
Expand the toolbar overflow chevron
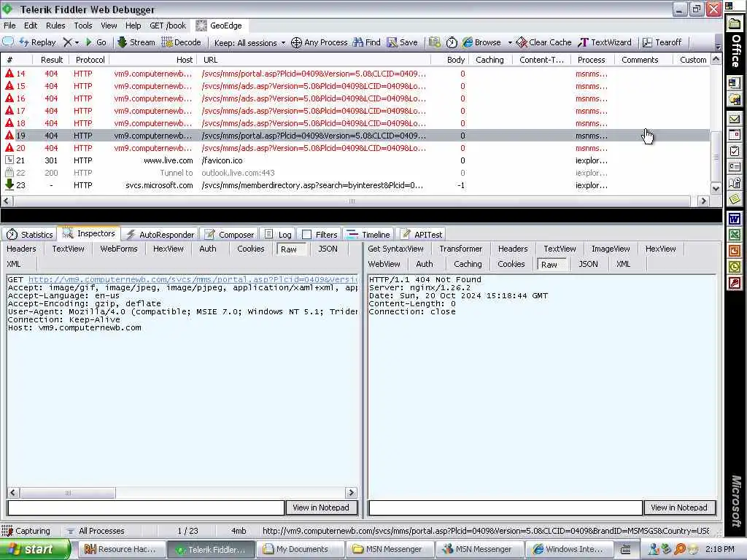718,46
